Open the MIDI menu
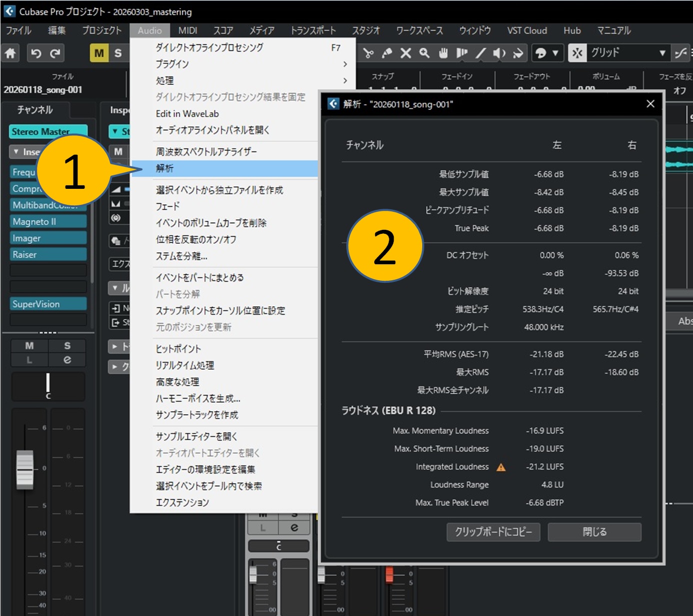This screenshot has width=693, height=616. click(x=188, y=30)
